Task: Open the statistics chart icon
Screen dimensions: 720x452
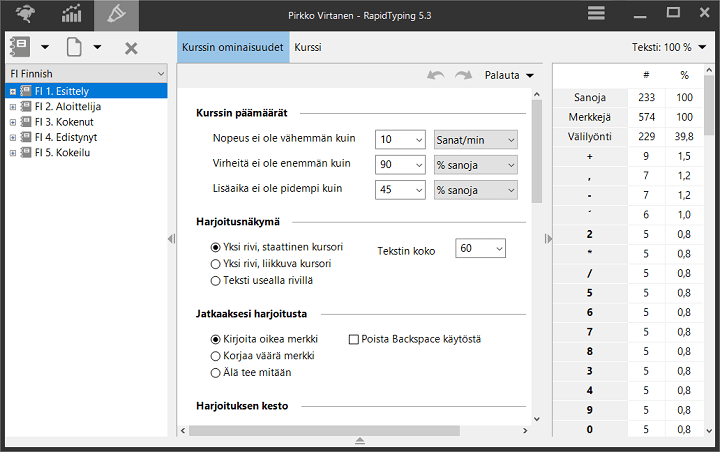Action: tap(71, 14)
